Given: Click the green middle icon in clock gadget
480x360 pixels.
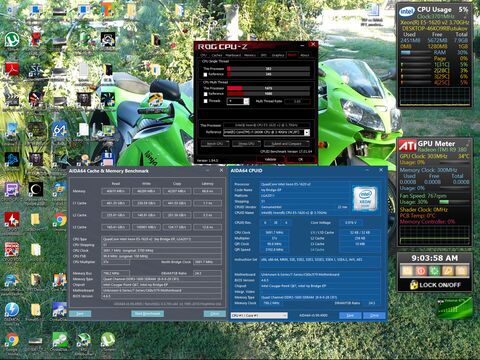Looking at the screenshot, I should (x=434, y=271).
